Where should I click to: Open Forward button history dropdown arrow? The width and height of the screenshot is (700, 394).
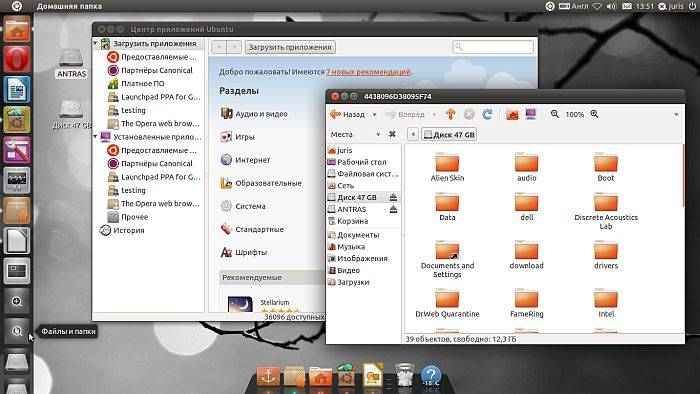pos(434,115)
